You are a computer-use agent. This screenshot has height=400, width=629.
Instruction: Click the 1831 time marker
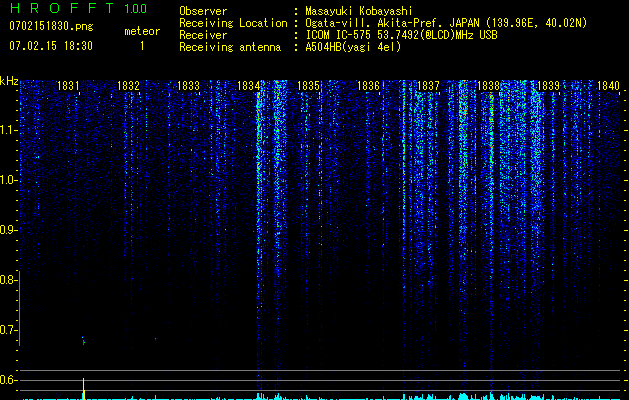coord(68,85)
